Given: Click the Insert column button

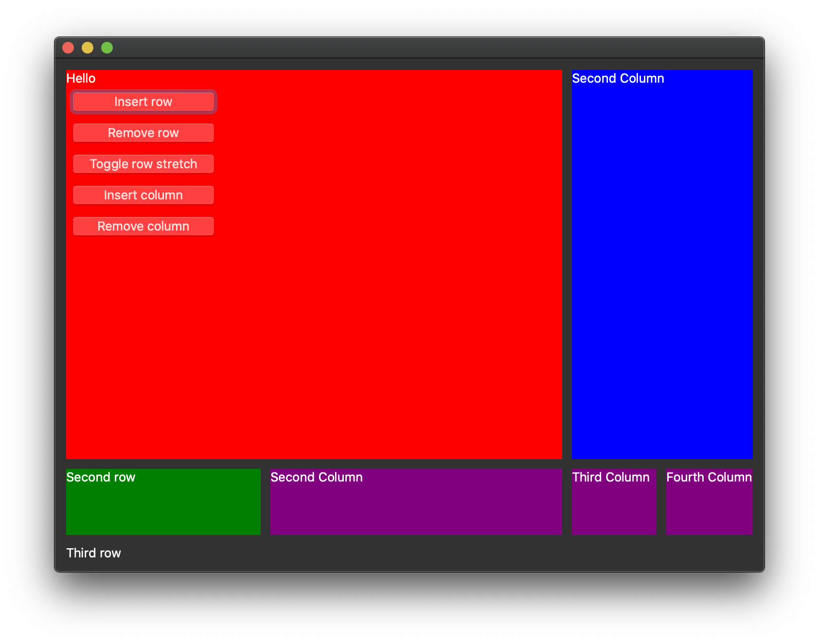Looking at the screenshot, I should click(143, 195).
